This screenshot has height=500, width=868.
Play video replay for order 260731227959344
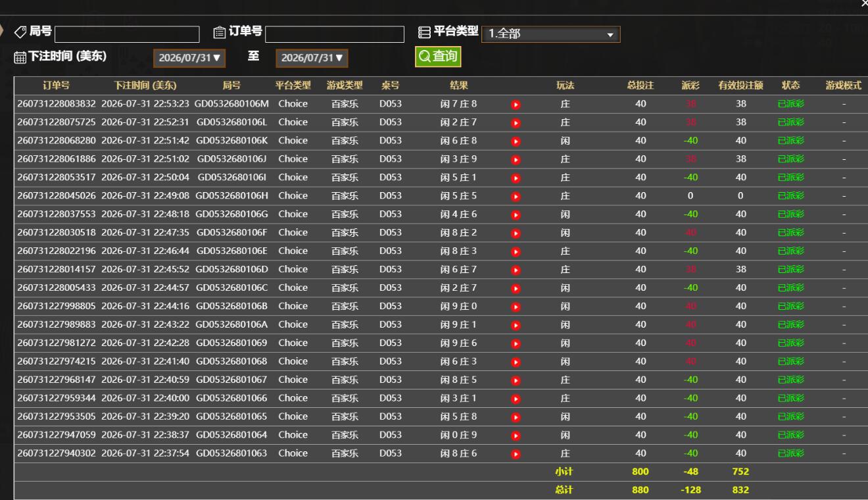(x=516, y=399)
